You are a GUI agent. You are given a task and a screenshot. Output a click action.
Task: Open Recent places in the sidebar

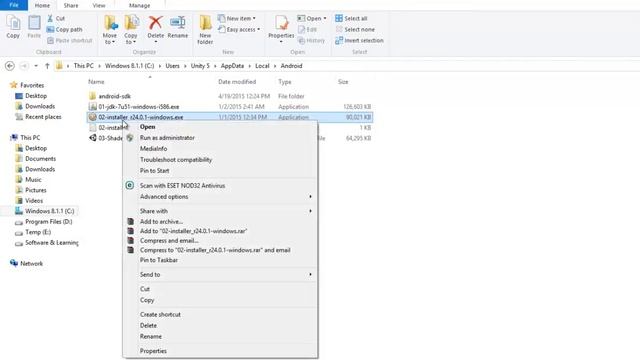click(43, 117)
